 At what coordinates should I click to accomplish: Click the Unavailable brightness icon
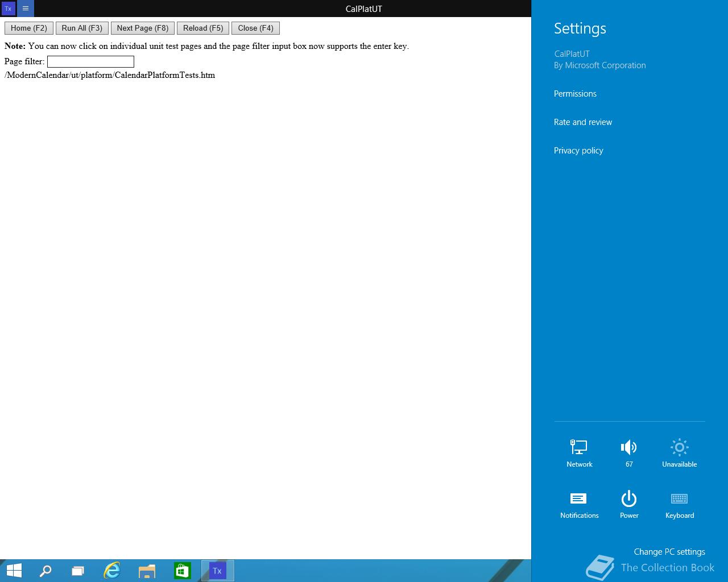coord(679,453)
